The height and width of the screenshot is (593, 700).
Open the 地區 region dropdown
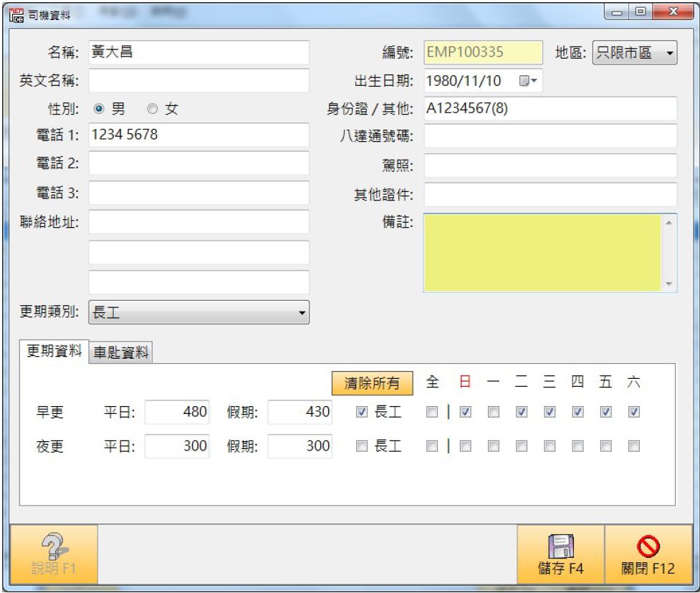(635, 53)
